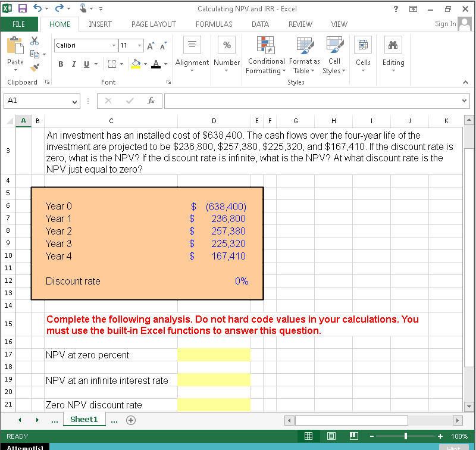This screenshot has width=476, height=450.
Task: Open the Font Color dropdown arrow
Action: [x=166, y=64]
